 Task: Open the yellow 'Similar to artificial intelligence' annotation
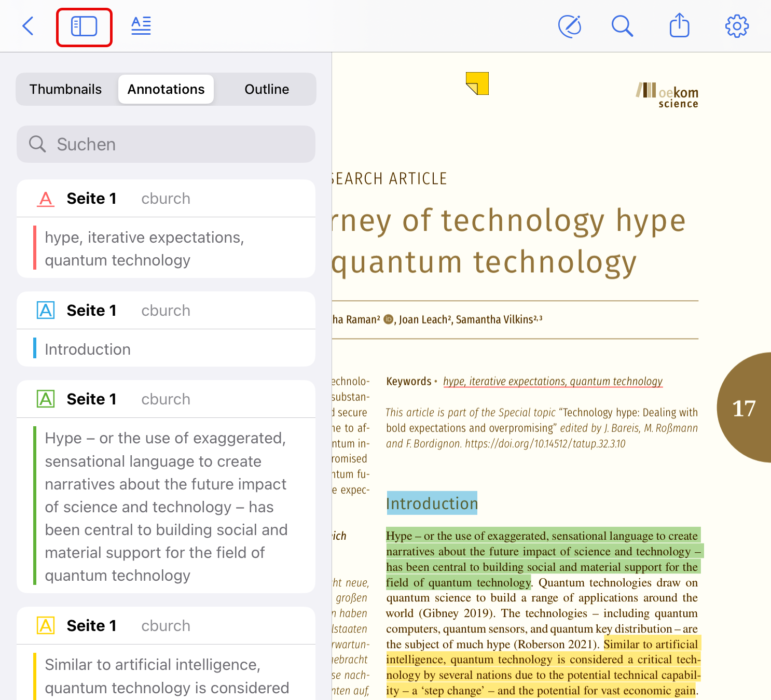(166, 653)
